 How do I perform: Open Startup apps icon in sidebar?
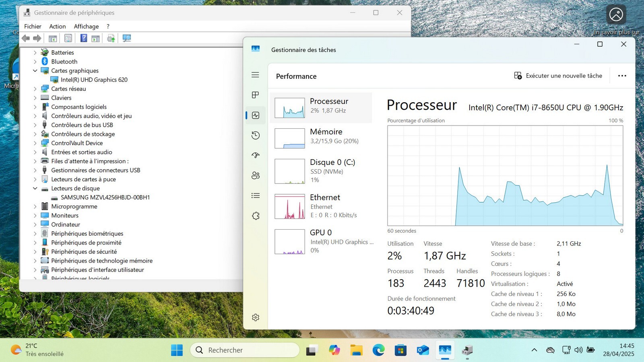pyautogui.click(x=255, y=155)
